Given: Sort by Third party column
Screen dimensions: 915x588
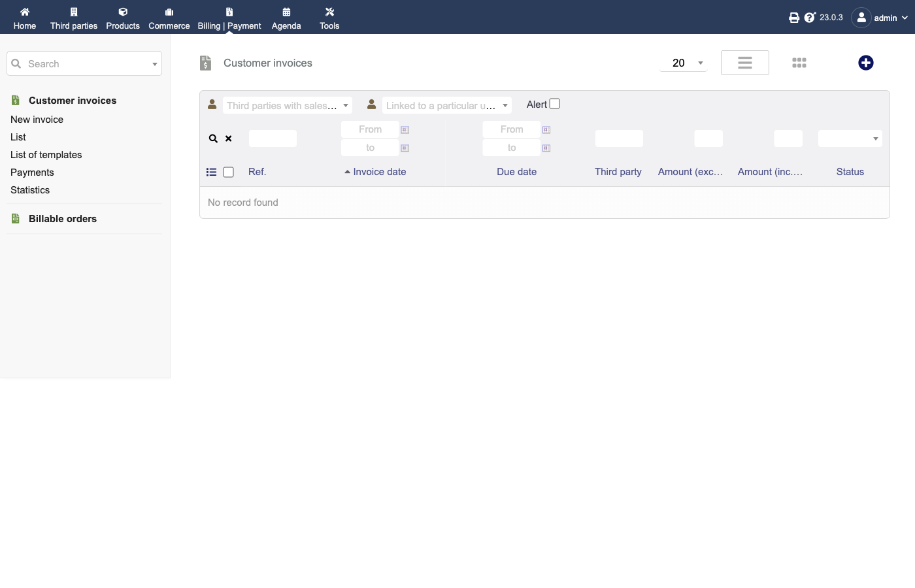Looking at the screenshot, I should 618,172.
